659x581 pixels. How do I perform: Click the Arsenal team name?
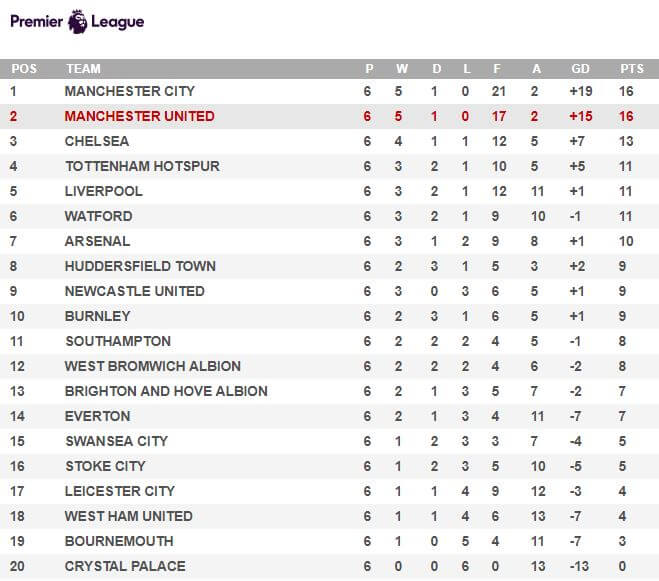click(x=97, y=241)
